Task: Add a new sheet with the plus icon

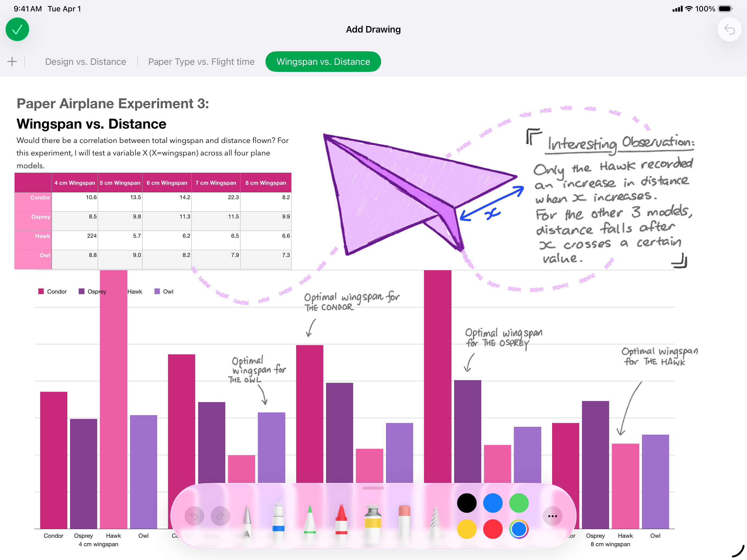Action: tap(12, 61)
